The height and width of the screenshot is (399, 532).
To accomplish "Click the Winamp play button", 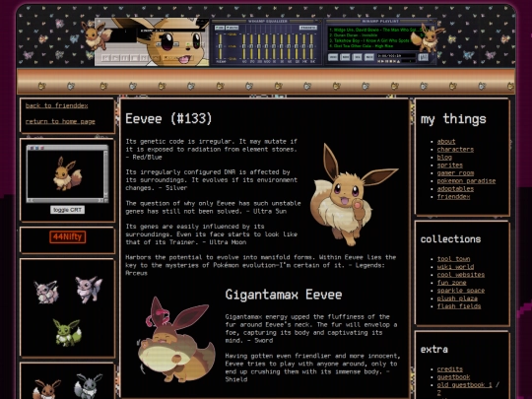I will tap(115, 58).
